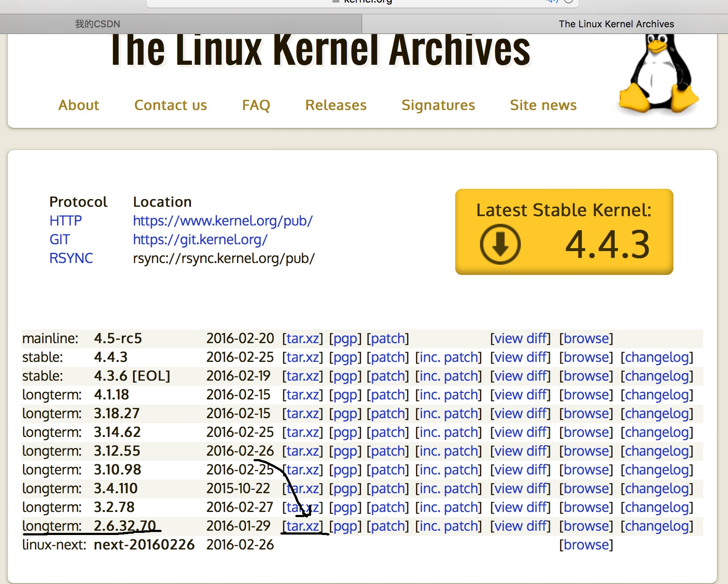Screen dimensions: 728x584
Task: Open the Site news page
Action: click(543, 105)
